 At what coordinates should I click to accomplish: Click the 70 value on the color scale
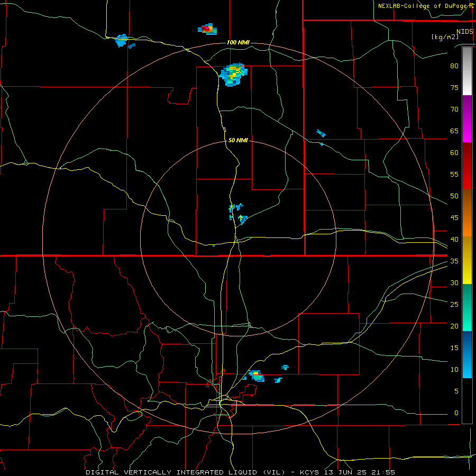(x=454, y=109)
